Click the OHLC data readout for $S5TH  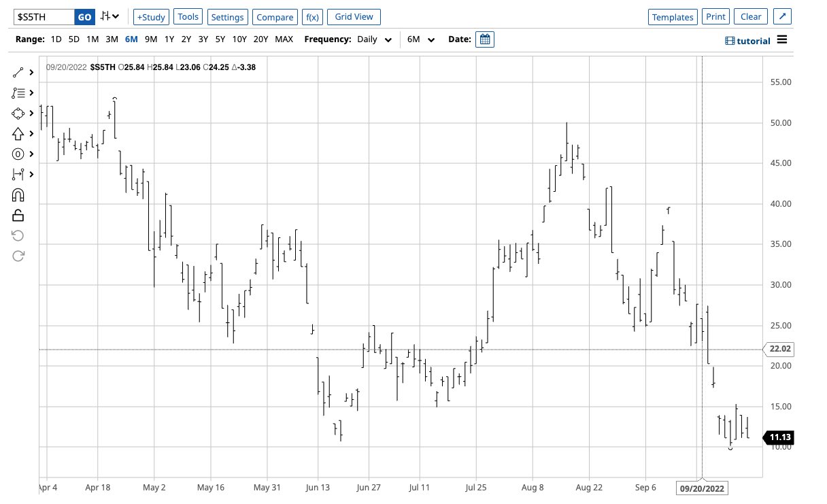150,67
